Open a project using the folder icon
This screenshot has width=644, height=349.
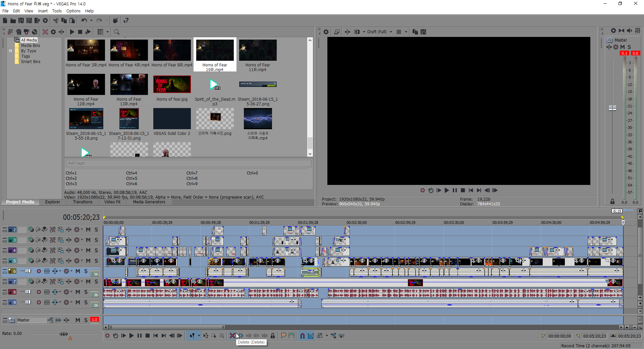tap(13, 20)
